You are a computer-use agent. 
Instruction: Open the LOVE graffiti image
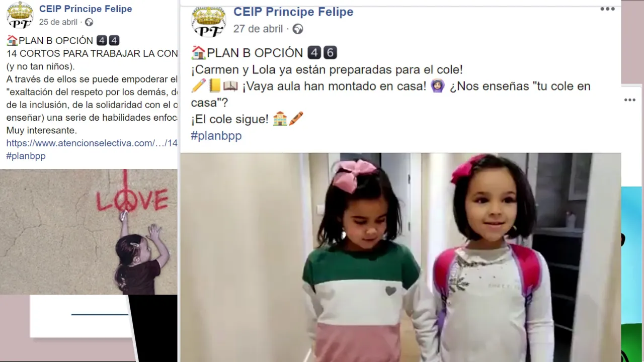point(89,232)
